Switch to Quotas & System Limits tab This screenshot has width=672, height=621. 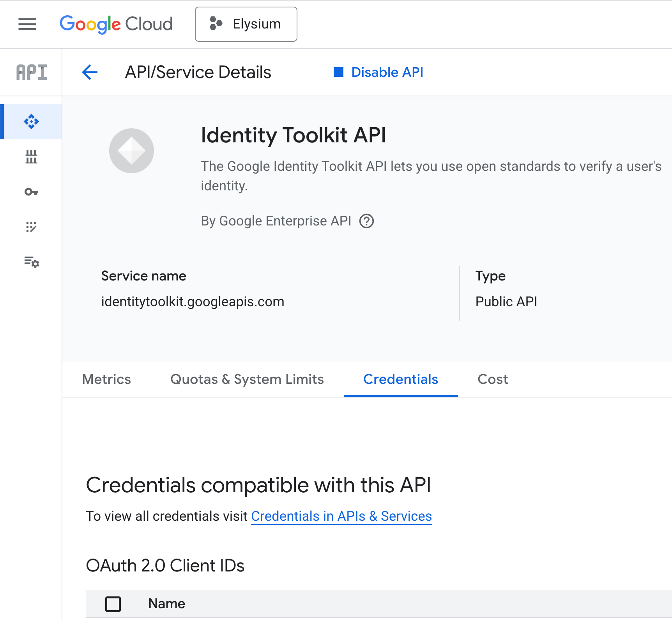click(247, 379)
